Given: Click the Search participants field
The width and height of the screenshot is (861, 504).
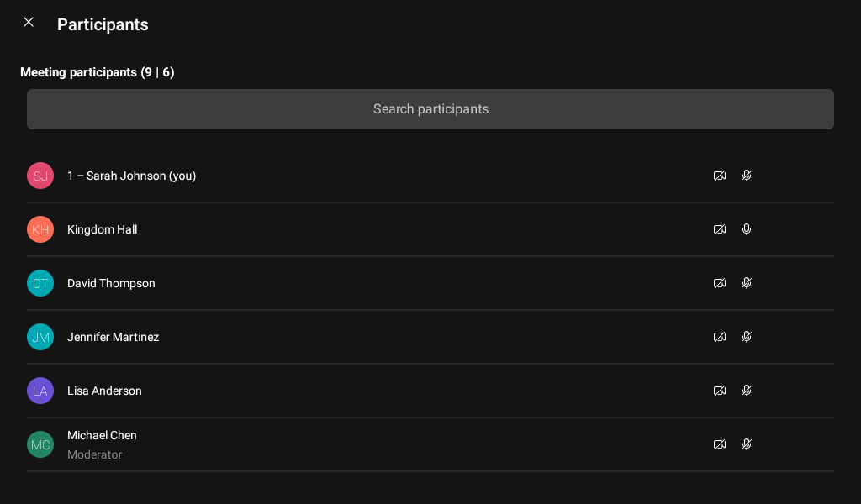Looking at the screenshot, I should (x=430, y=109).
